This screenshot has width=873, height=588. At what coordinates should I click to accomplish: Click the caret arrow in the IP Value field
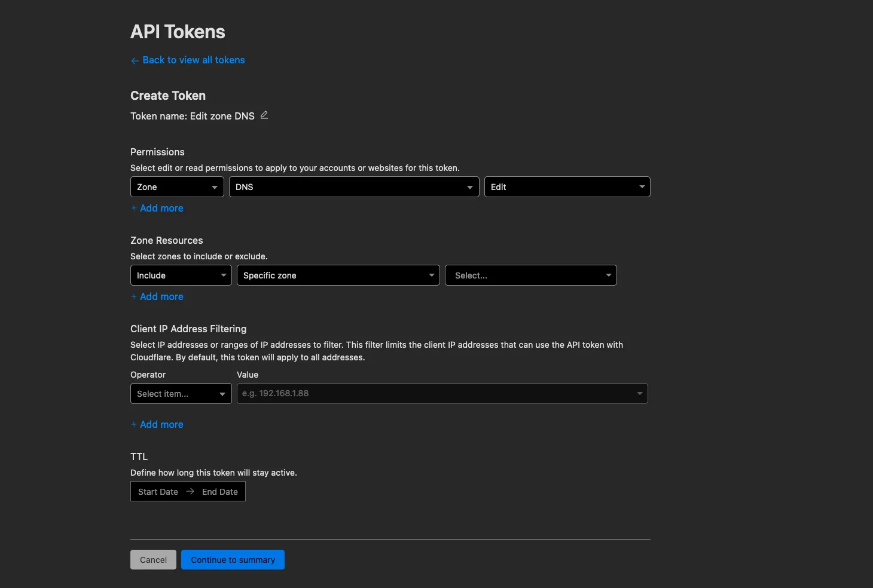click(x=639, y=394)
